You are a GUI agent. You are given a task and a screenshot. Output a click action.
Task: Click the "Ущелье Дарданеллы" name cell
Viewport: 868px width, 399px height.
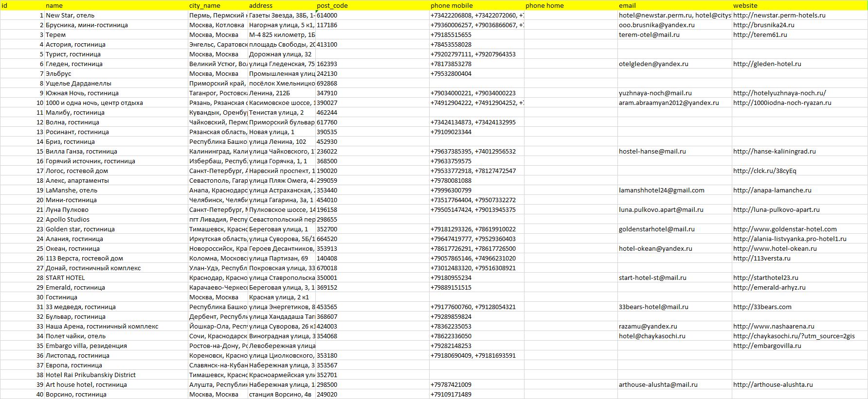click(x=78, y=83)
